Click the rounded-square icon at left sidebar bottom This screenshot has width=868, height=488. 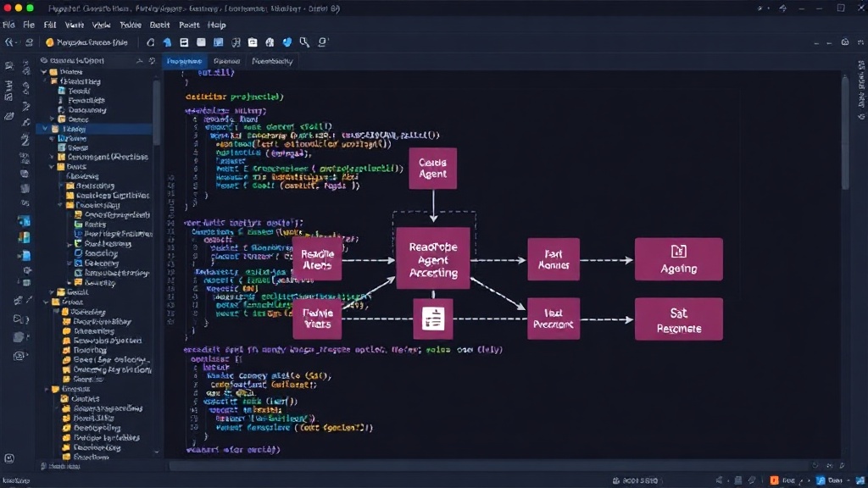click(9, 458)
